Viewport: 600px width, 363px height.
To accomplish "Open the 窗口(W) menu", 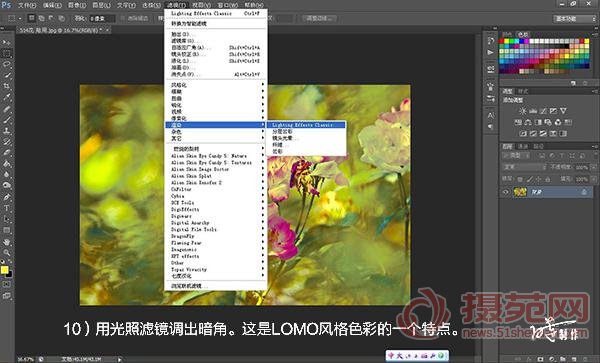I will [227, 5].
